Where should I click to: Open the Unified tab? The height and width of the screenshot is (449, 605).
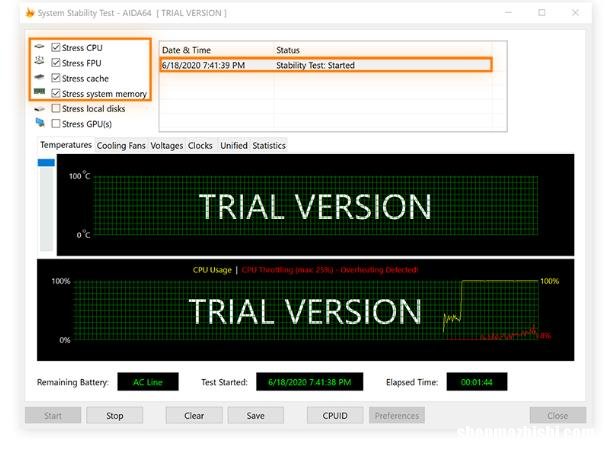(234, 146)
